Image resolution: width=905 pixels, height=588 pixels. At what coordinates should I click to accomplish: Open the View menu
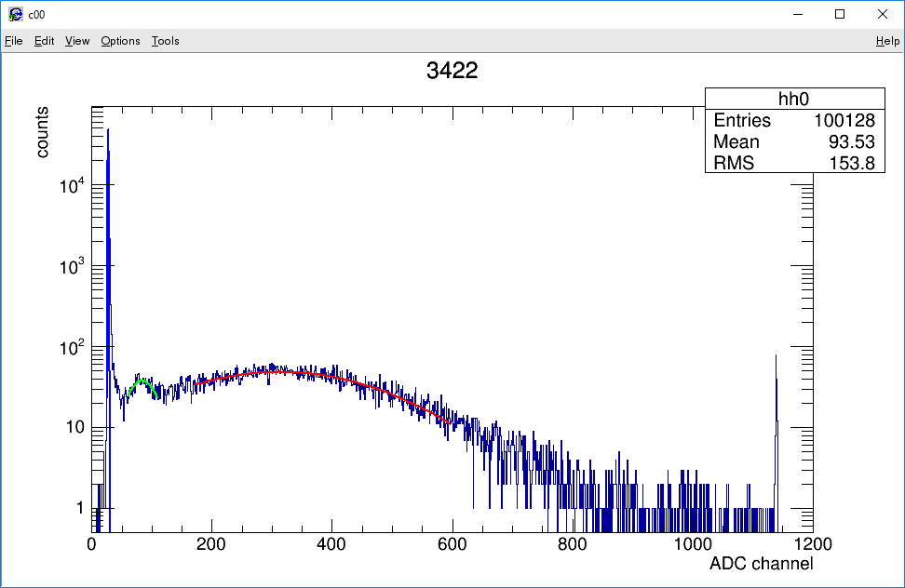(76, 41)
